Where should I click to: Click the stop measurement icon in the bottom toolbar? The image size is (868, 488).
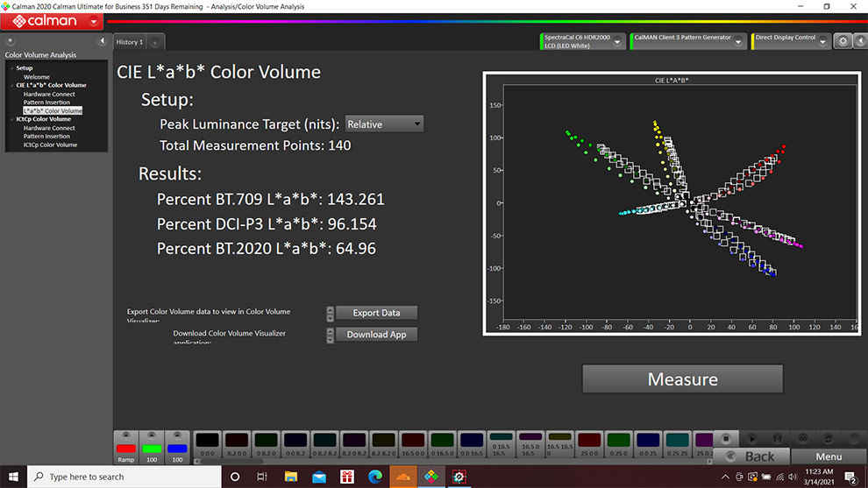[x=726, y=439]
